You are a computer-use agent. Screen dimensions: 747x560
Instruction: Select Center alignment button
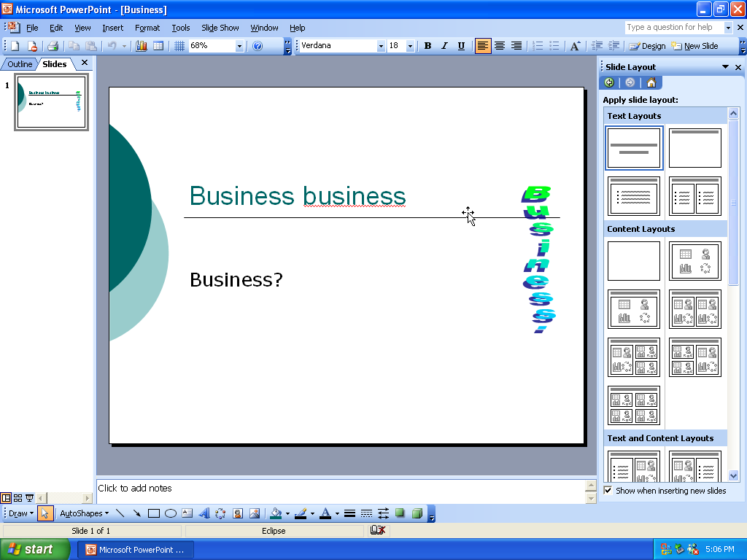(x=500, y=46)
